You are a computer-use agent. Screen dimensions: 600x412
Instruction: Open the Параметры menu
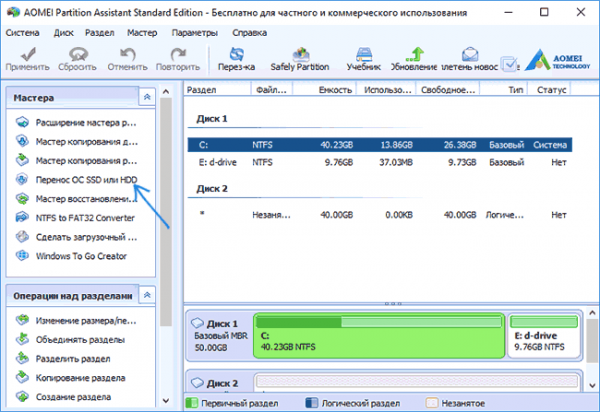point(194,33)
